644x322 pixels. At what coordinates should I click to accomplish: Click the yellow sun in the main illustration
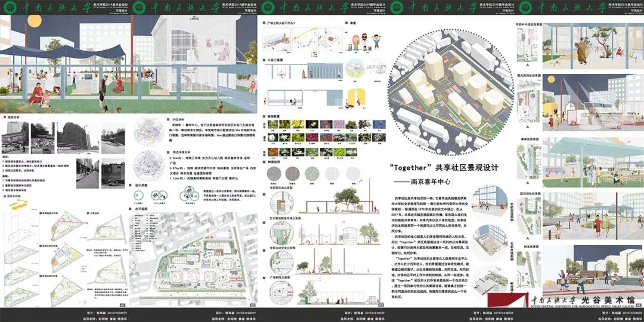[34, 21]
